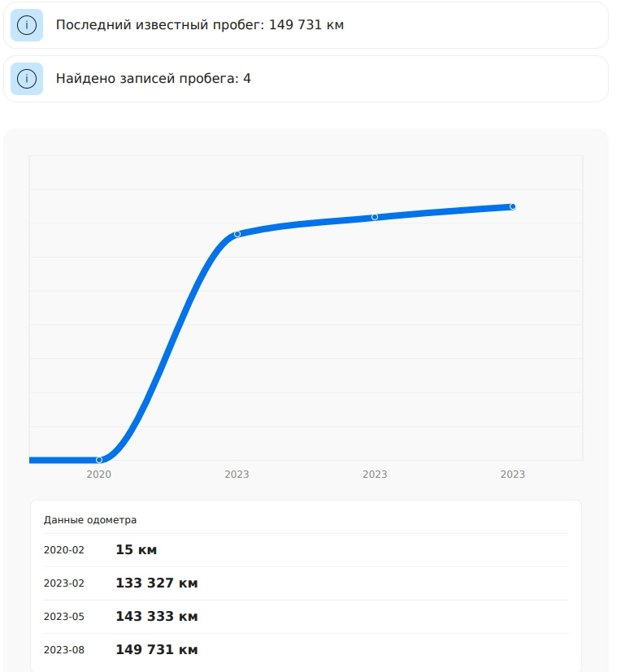Click the info icon beside last known mileage
The height and width of the screenshot is (672, 621).
pos(27,25)
